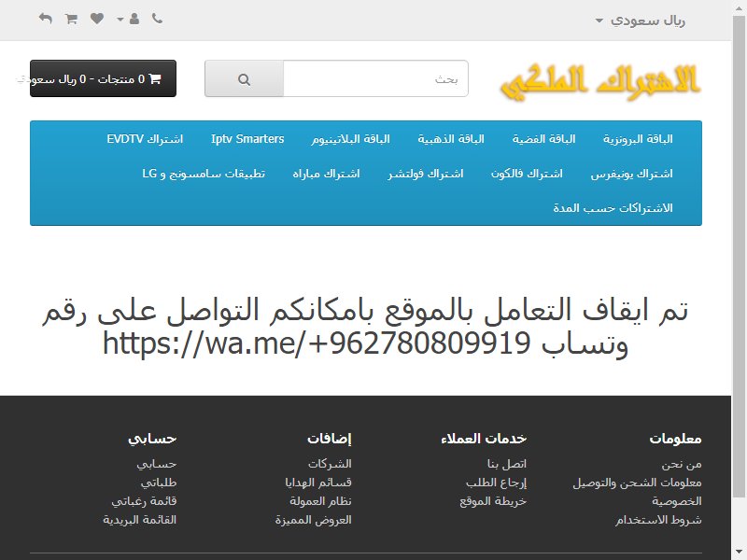Click the checkout share-arrow icon
The width and height of the screenshot is (747, 560).
(46, 19)
